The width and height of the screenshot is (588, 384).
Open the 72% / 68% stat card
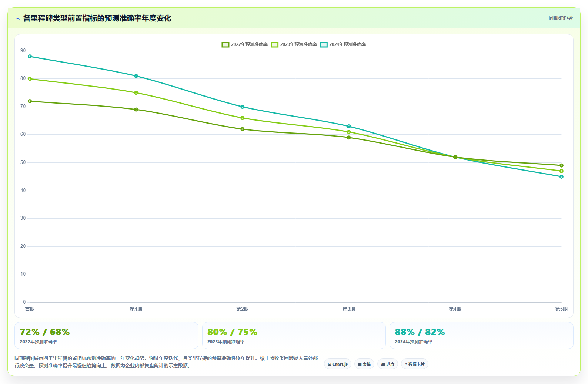(x=106, y=336)
